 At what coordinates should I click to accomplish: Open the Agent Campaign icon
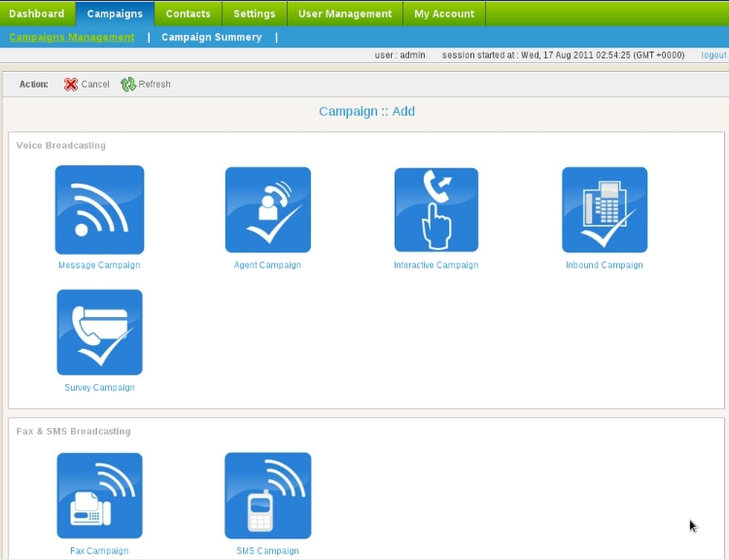pyautogui.click(x=268, y=210)
